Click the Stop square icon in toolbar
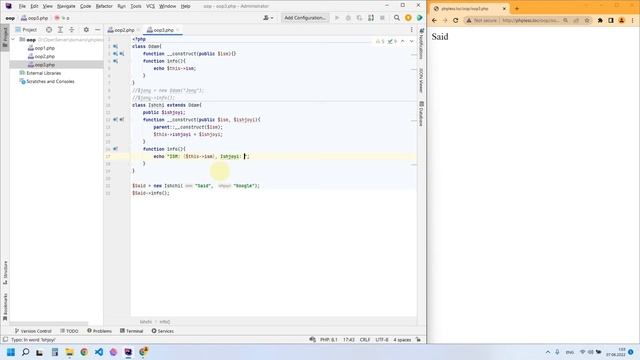The height and width of the screenshot is (360, 640). 382,18
